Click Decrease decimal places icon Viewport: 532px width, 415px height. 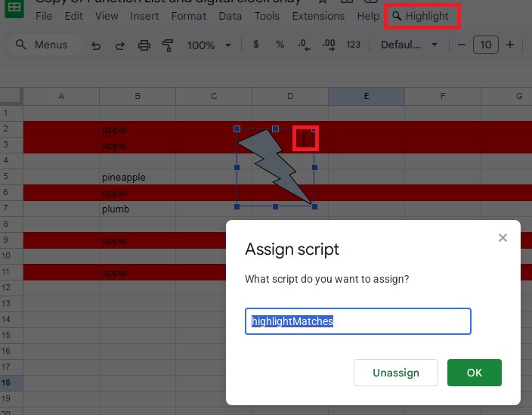pos(304,45)
